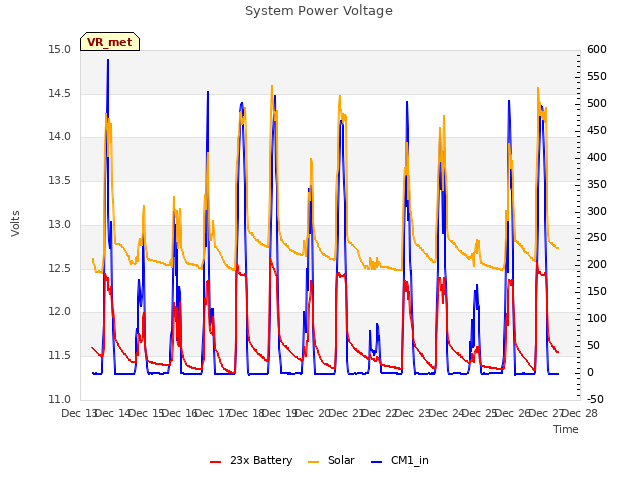Screen dimensions: 640x480
Task: Click the 250 right axis tick label
Action: (597, 238)
